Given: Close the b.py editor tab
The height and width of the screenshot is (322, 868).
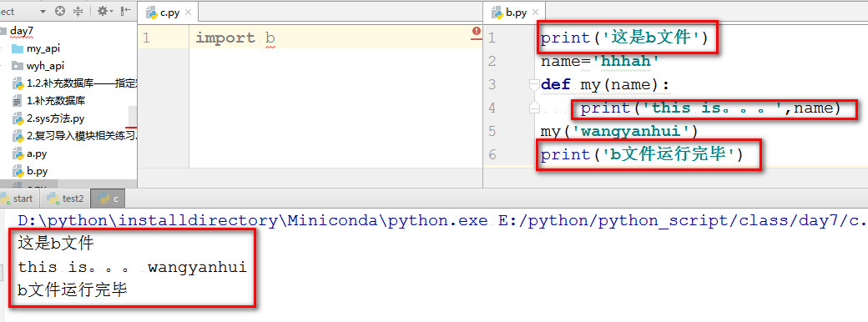Looking at the screenshot, I should coord(535,13).
